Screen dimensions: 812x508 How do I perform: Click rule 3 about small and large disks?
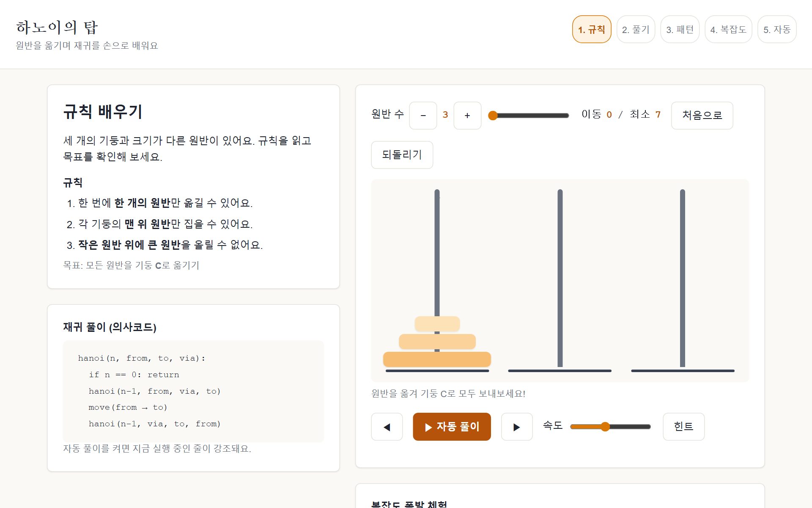coord(165,245)
